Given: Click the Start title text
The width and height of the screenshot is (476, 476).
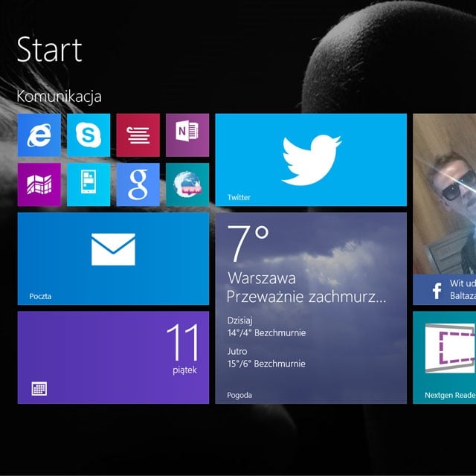Looking at the screenshot, I should tap(49, 49).
